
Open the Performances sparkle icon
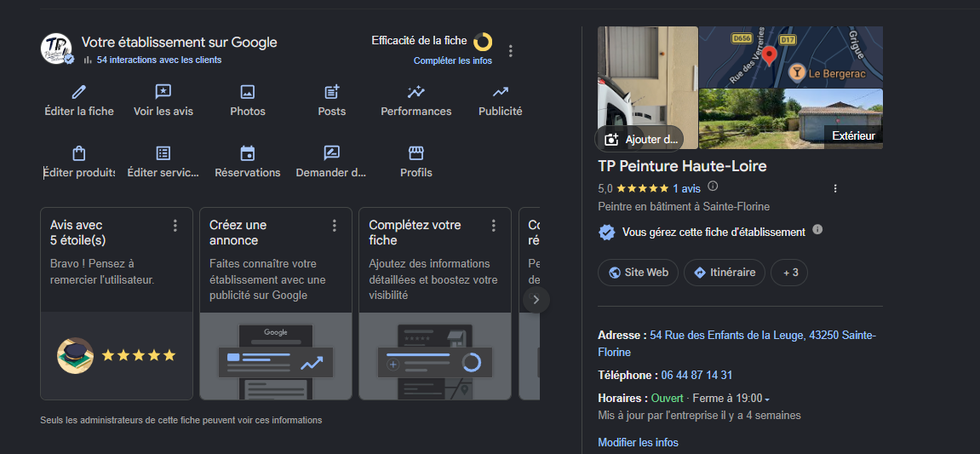416,93
